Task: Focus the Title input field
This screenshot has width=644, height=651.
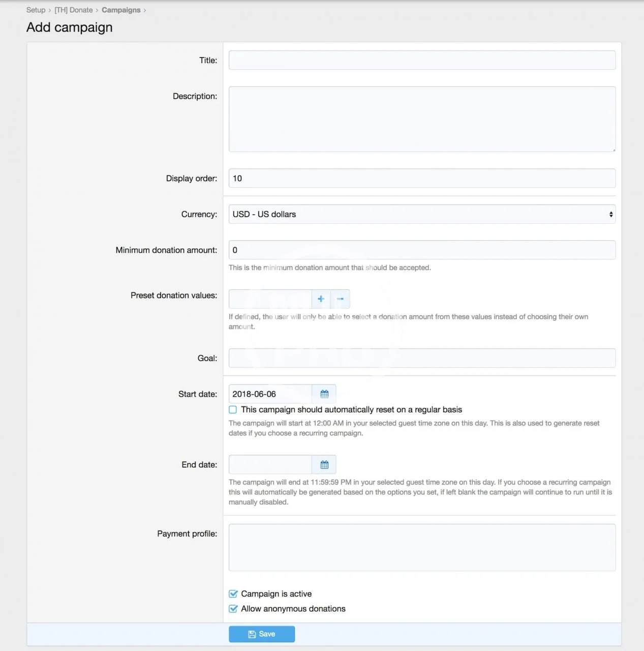Action: pos(421,60)
